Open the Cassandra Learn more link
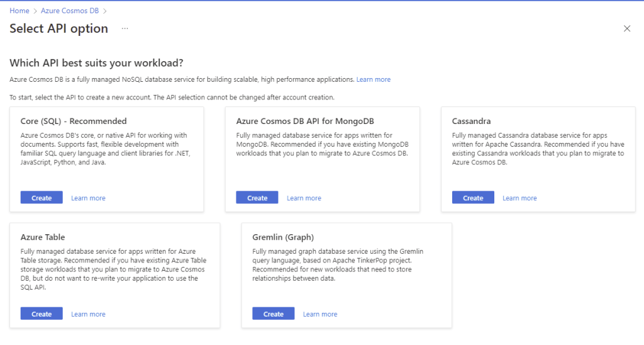644x345 pixels. (x=519, y=198)
